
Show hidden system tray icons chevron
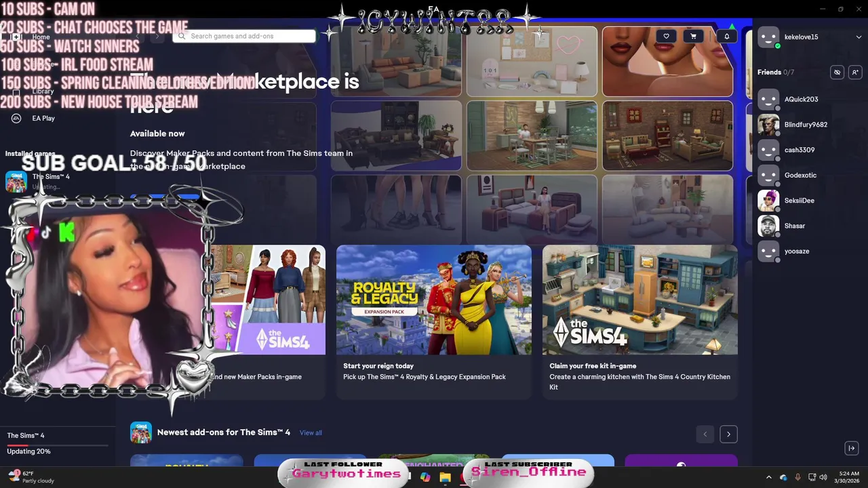pyautogui.click(x=768, y=477)
